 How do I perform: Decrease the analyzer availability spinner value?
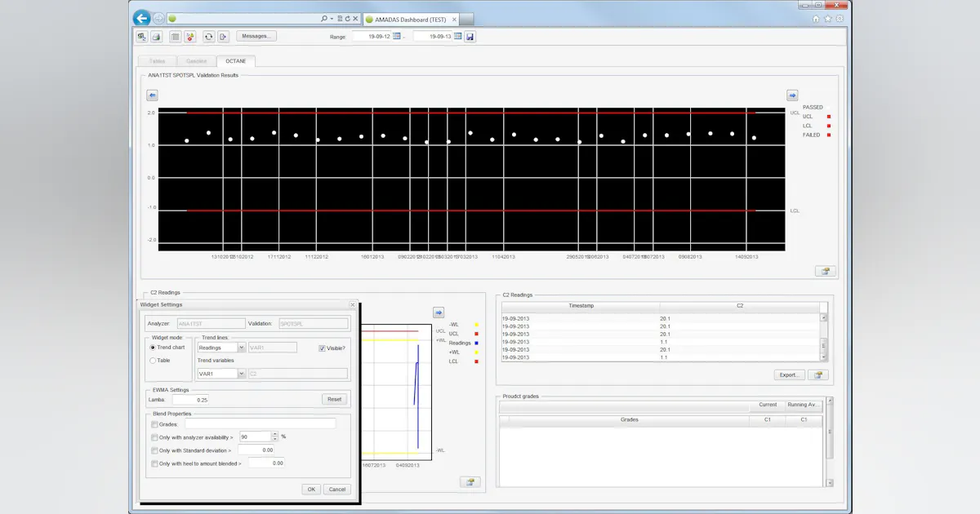[x=275, y=439]
